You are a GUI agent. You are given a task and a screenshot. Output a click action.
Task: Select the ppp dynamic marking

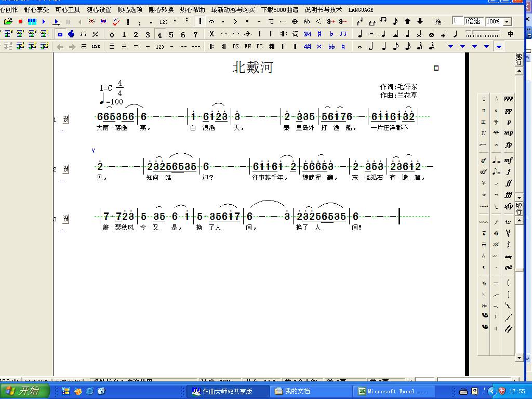(508, 99)
